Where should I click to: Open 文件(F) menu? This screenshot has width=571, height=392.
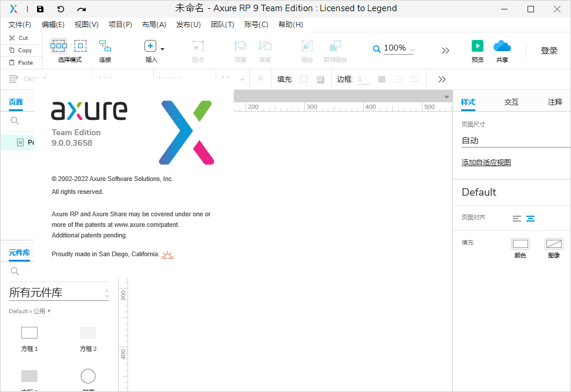(x=19, y=25)
